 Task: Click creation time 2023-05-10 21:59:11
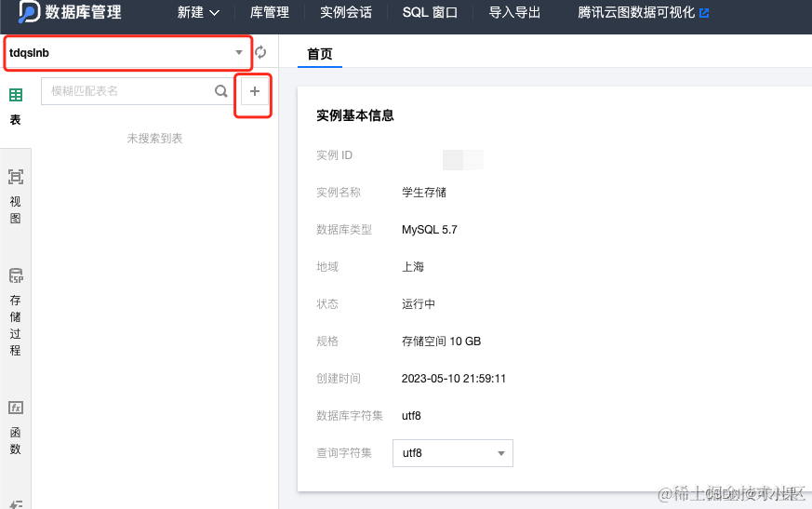454,379
